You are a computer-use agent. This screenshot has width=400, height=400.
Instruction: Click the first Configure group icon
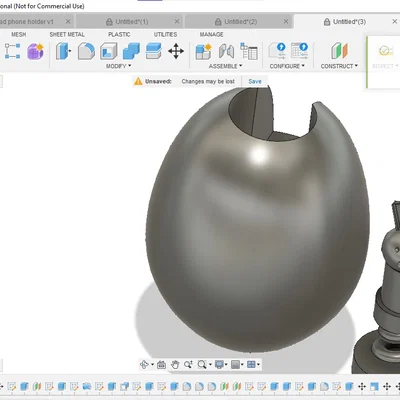tap(277, 51)
